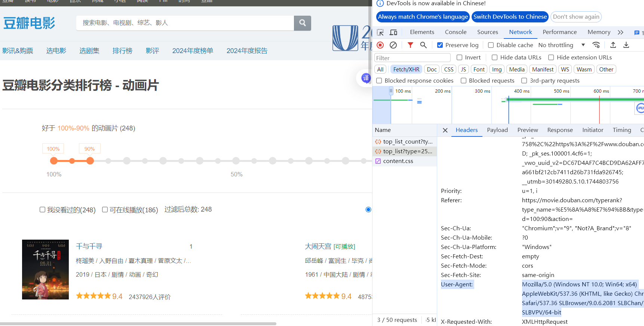Image resolution: width=644 pixels, height=326 pixels.
Task: Click Don't show again button
Action: (576, 17)
